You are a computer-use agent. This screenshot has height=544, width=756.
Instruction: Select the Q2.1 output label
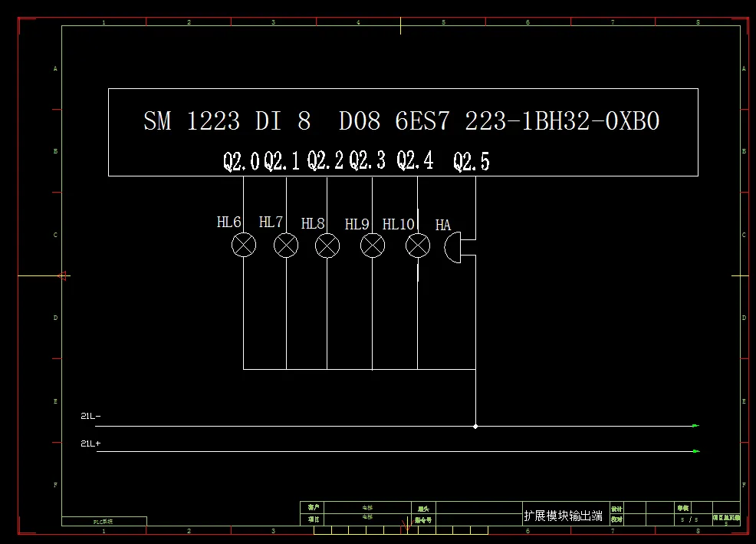pos(281,160)
